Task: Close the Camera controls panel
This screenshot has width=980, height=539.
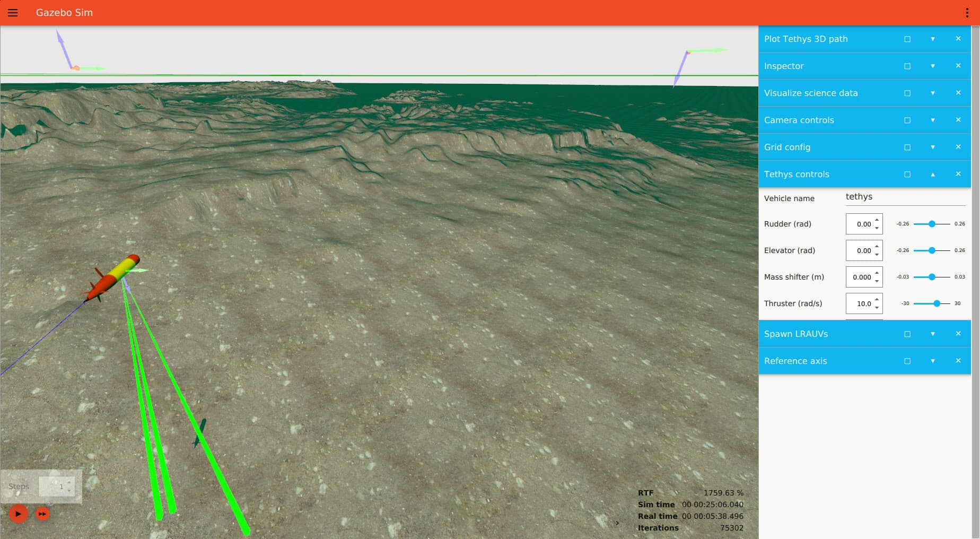Action: [x=958, y=120]
